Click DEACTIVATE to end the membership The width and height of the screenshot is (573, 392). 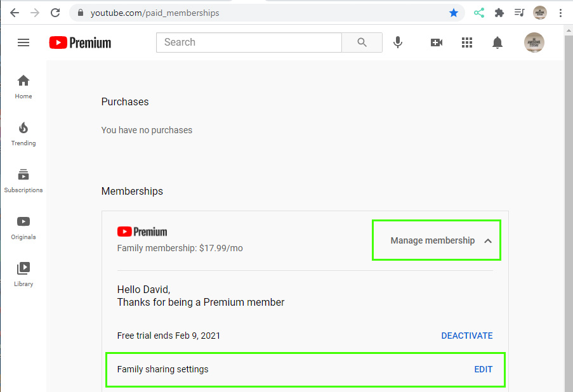(x=466, y=336)
